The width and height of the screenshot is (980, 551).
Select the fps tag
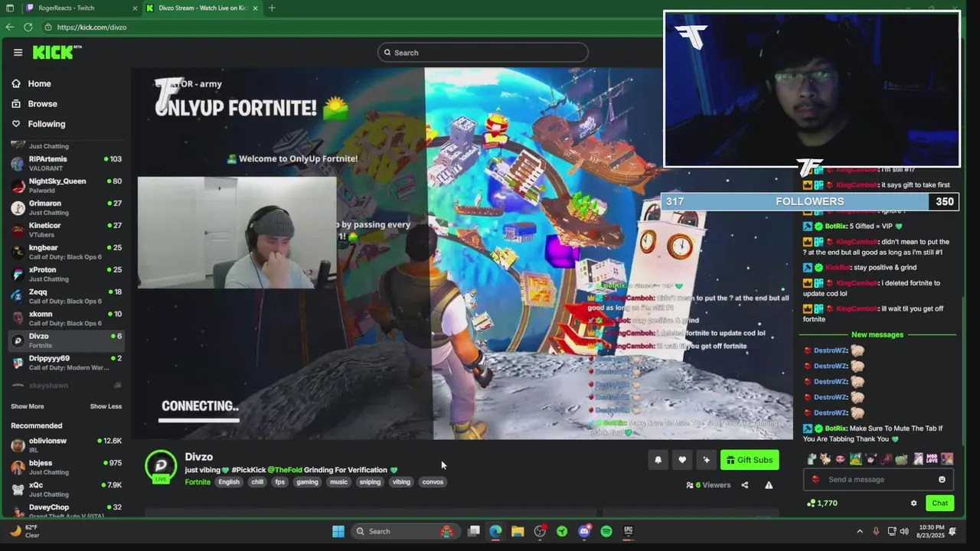279,482
